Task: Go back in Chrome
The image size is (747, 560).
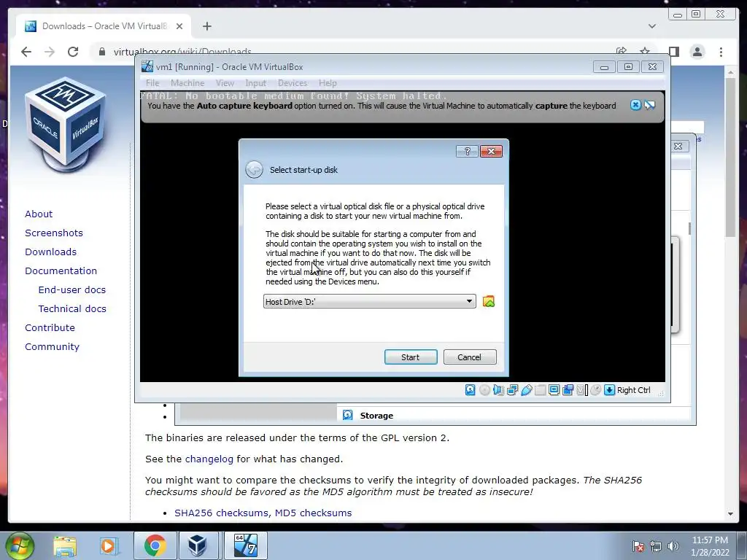Action: pos(27,52)
